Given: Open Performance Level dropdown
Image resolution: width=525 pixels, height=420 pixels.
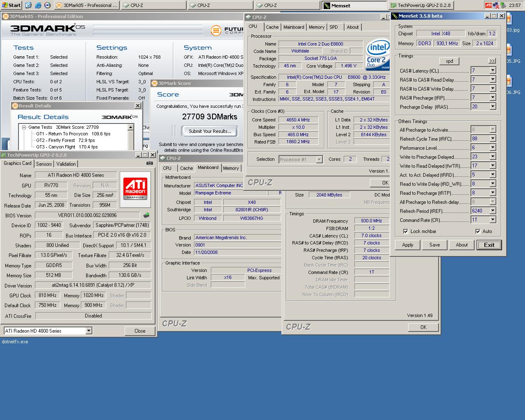Looking at the screenshot, I should pos(493,148).
